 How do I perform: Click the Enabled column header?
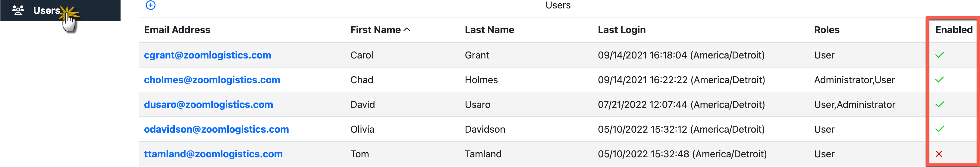point(953,30)
